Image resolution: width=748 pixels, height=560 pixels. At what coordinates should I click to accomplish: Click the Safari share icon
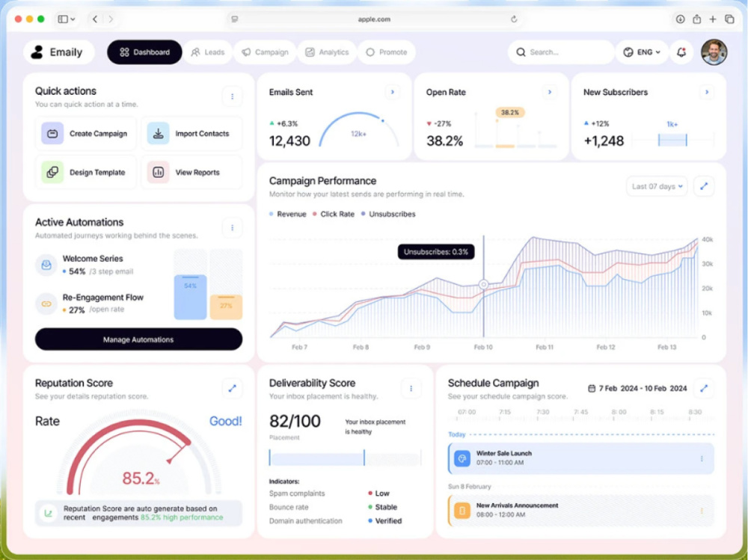(696, 19)
